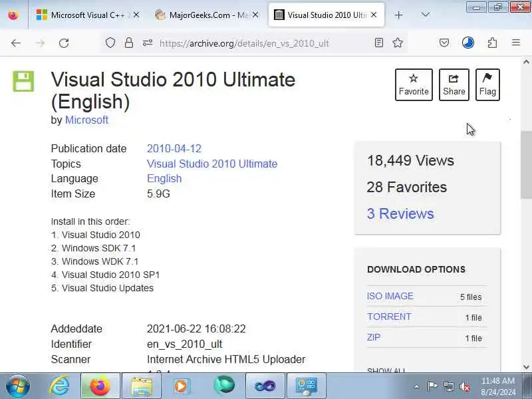The height and width of the screenshot is (399, 532).
Task: Click the green floppy disk software icon
Action: [x=23, y=81]
